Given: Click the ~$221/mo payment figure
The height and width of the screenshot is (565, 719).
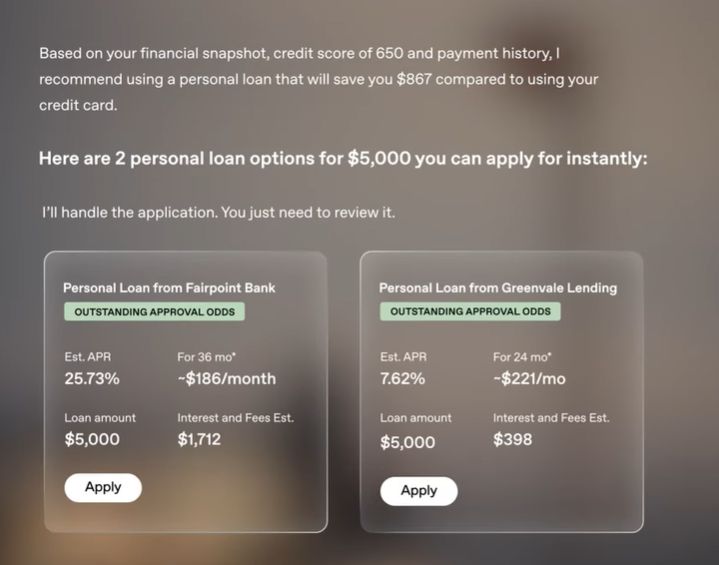Looking at the screenshot, I should pos(529,379).
